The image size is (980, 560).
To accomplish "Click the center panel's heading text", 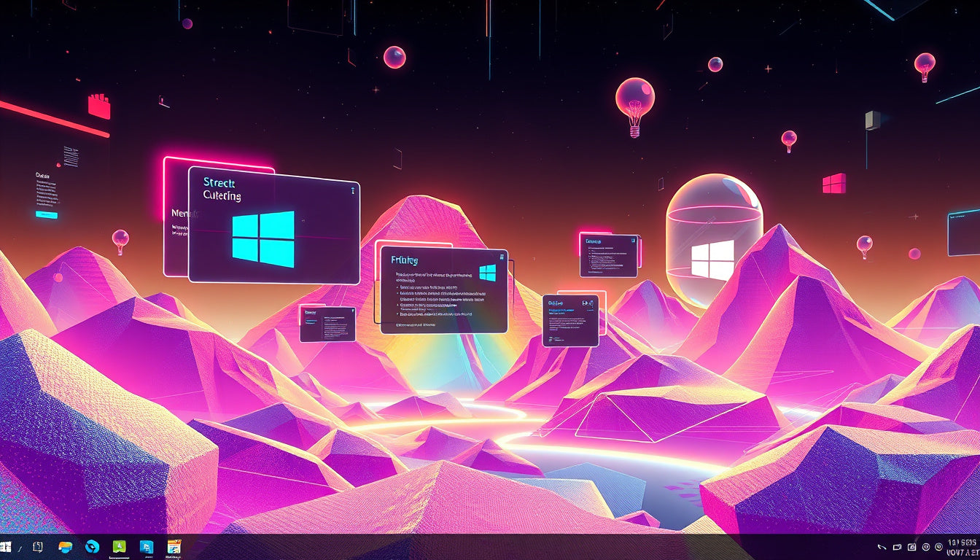I will coord(406,260).
